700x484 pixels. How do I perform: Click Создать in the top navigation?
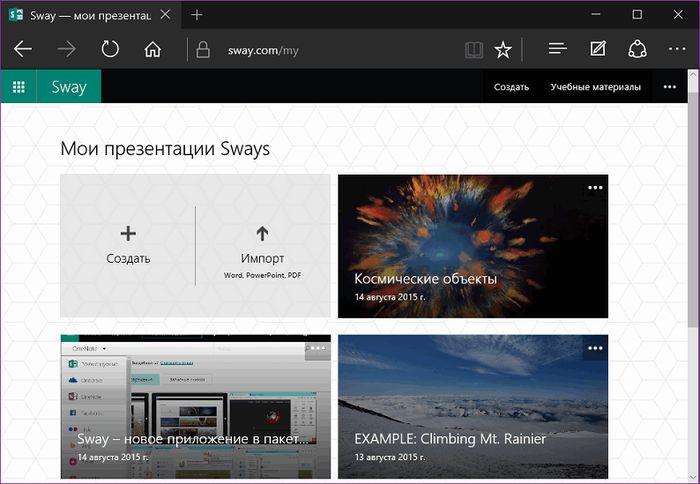pyautogui.click(x=511, y=87)
